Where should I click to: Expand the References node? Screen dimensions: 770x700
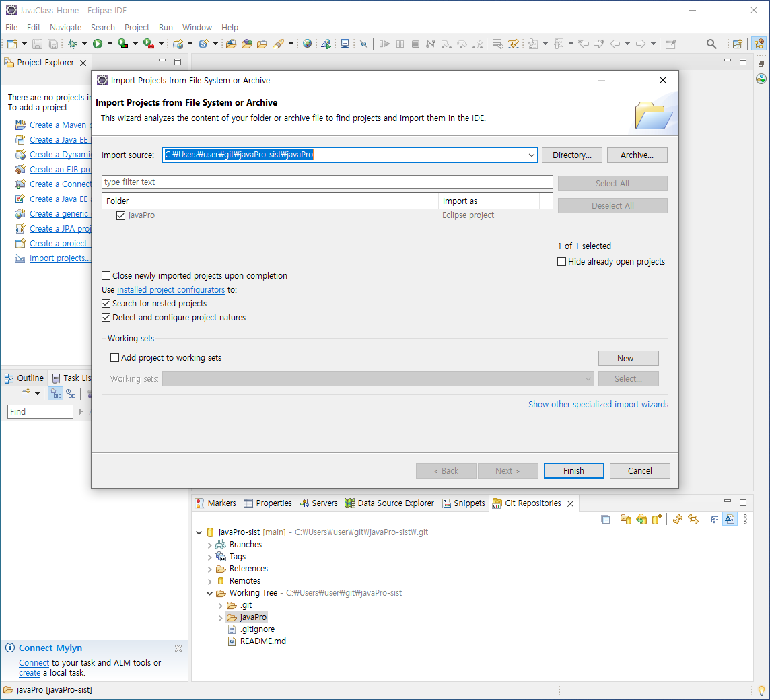[210, 569]
